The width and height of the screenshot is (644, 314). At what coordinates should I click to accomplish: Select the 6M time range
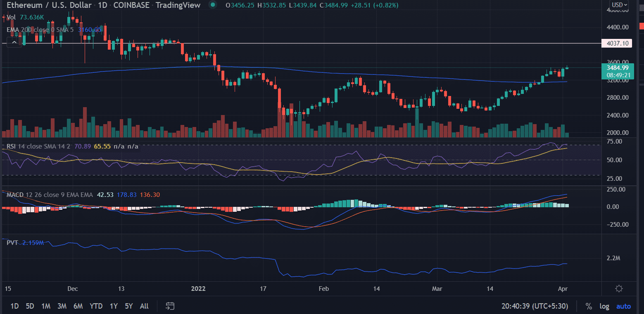click(x=78, y=306)
